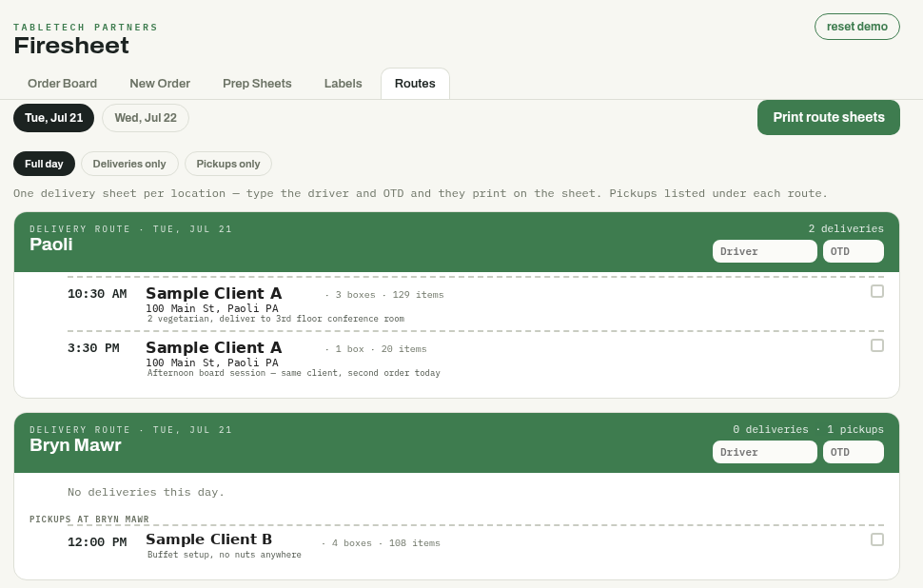The height and width of the screenshot is (588, 923).
Task: Print route sheets
Action: (x=829, y=117)
